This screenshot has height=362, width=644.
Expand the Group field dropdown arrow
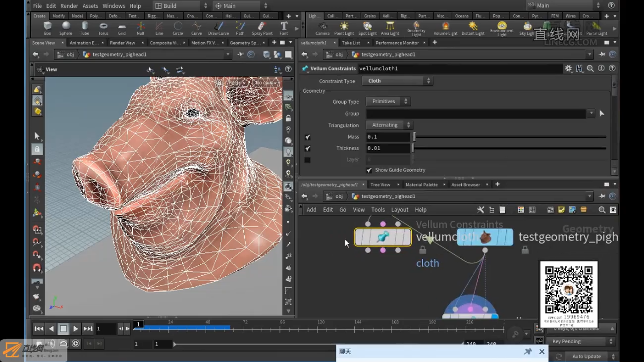point(591,114)
